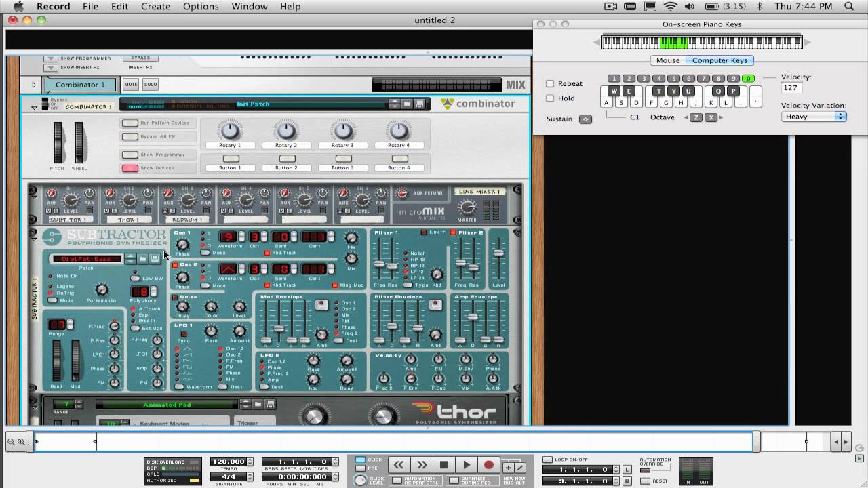Click the tempo 120.000 stepper arrows

[x=250, y=462]
